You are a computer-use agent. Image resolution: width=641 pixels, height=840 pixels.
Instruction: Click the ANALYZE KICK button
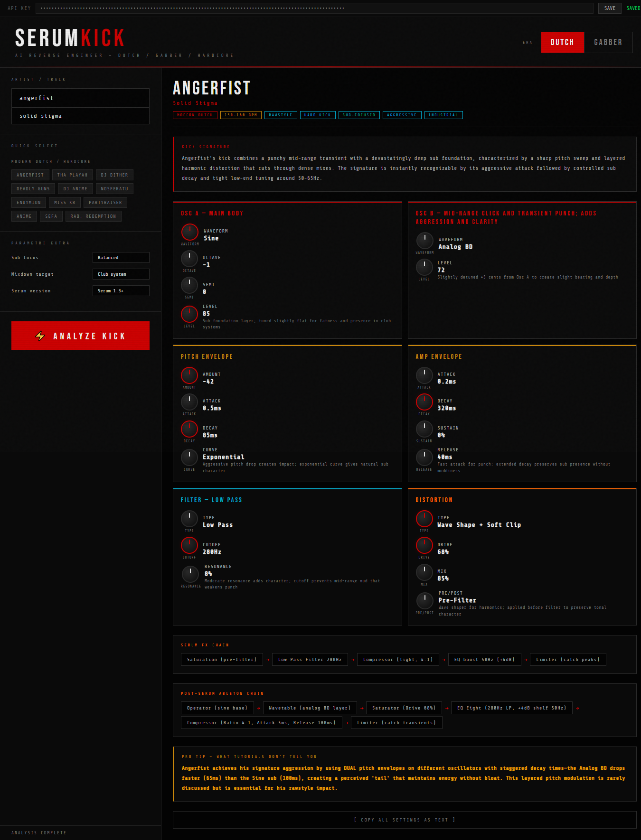coord(80,336)
